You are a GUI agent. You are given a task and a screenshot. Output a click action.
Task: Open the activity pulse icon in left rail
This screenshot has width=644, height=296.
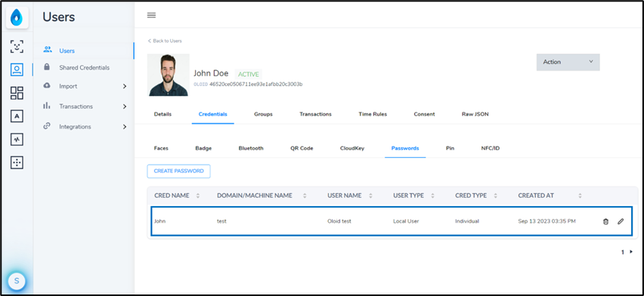point(17,140)
